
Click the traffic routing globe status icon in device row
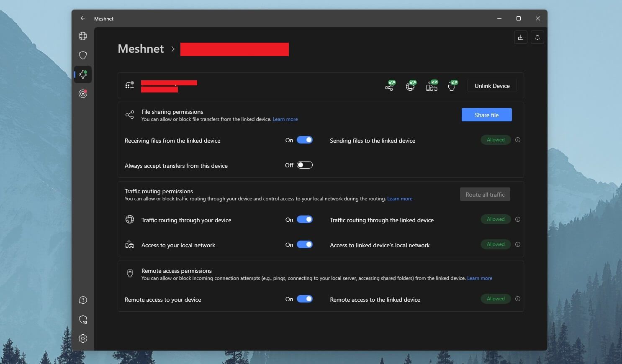[411, 86]
